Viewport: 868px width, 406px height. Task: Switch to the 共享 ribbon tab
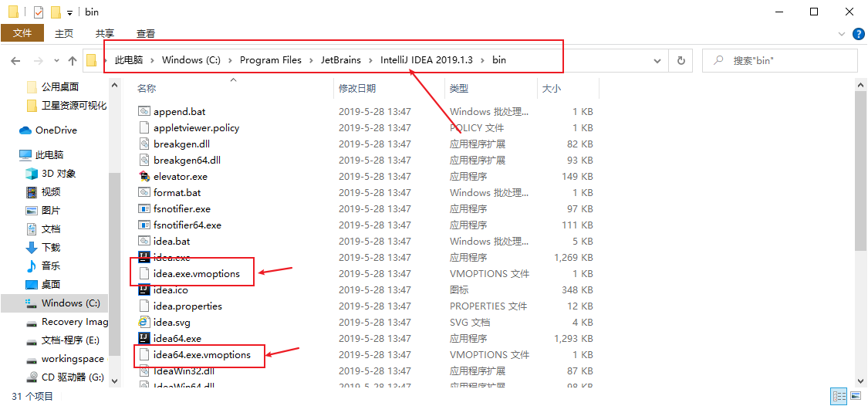105,33
